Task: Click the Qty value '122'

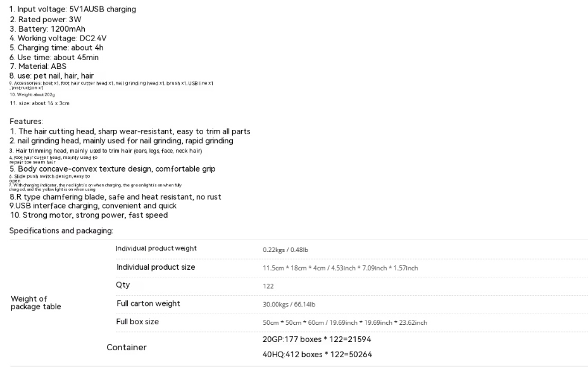Action: point(268,286)
